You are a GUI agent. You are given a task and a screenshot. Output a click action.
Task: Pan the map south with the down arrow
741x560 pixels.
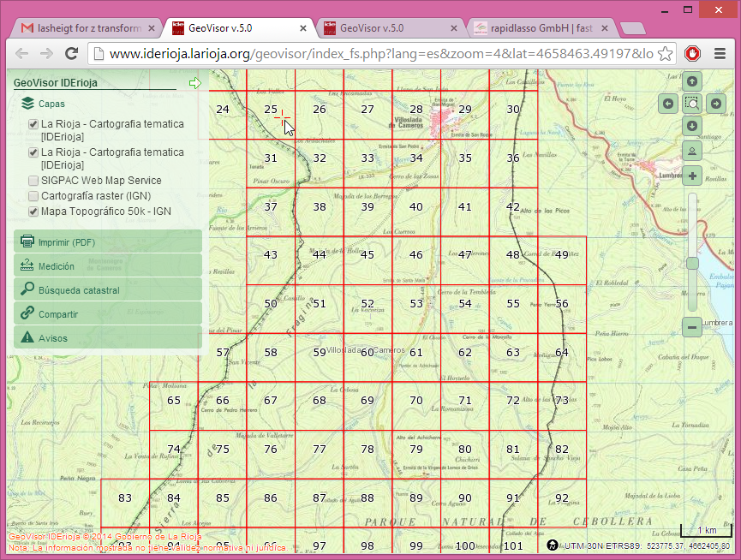pyautogui.click(x=692, y=126)
